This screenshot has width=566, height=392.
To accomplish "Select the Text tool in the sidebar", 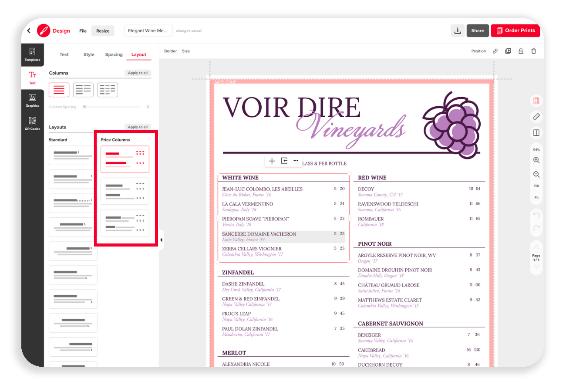I will pyautogui.click(x=32, y=78).
